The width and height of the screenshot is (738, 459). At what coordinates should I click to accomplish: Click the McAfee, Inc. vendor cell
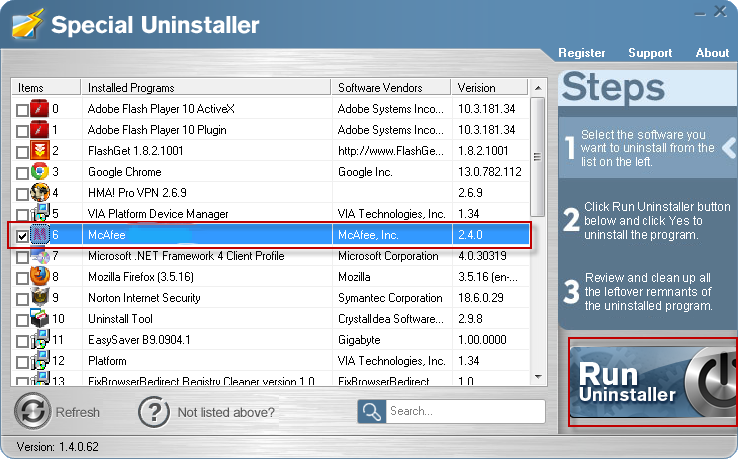(368, 234)
